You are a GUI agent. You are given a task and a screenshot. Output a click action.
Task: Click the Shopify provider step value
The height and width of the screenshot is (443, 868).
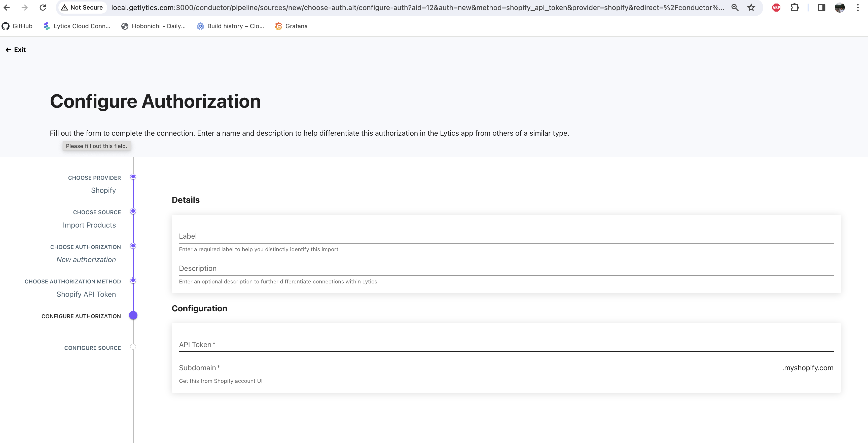[103, 190]
